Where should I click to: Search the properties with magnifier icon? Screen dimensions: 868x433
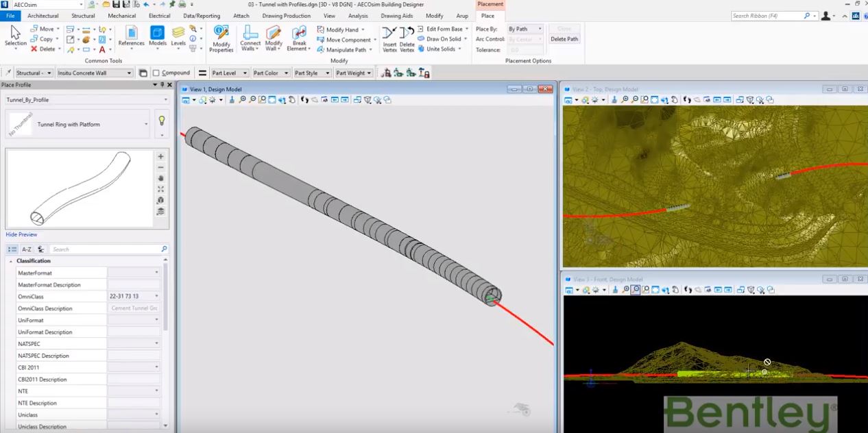coord(164,249)
